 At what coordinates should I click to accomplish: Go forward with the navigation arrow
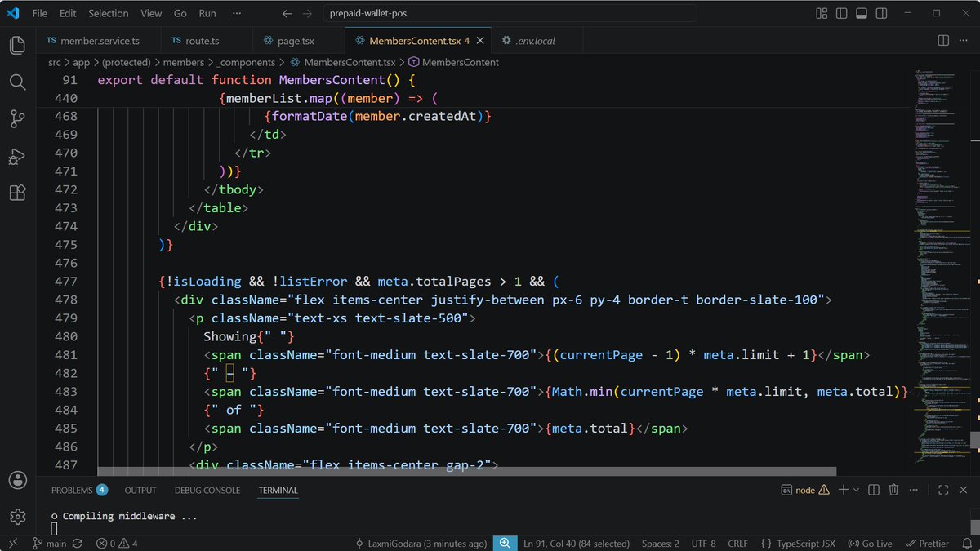pyautogui.click(x=307, y=13)
